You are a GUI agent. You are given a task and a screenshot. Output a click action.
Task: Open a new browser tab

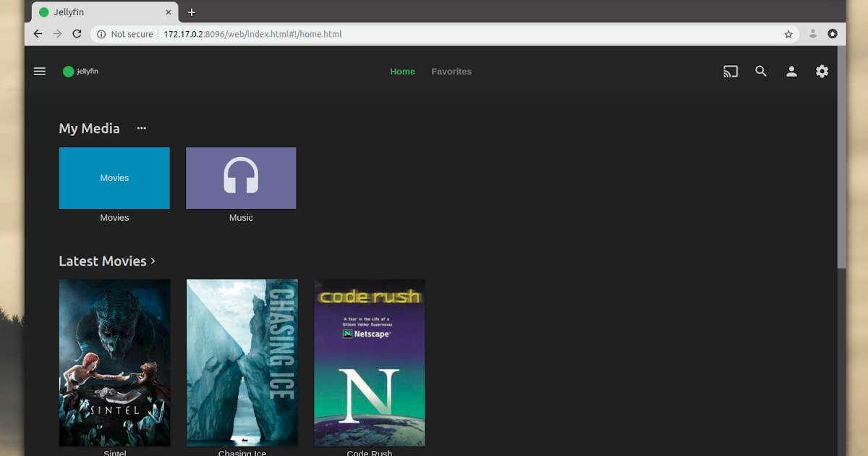192,12
